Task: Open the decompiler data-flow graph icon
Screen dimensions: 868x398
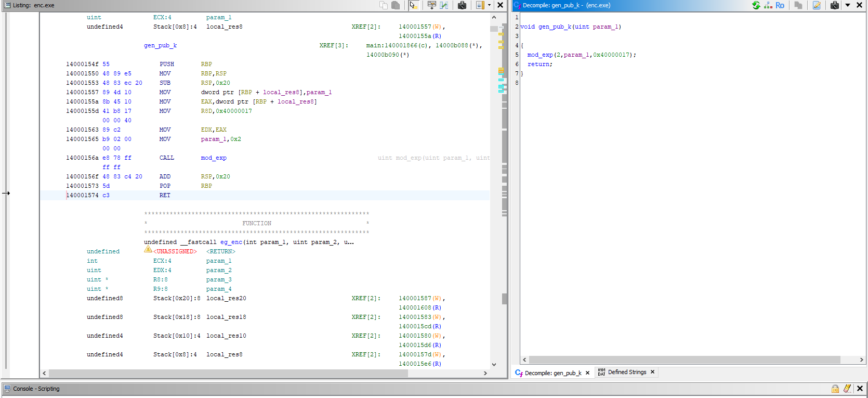Action: click(x=768, y=5)
